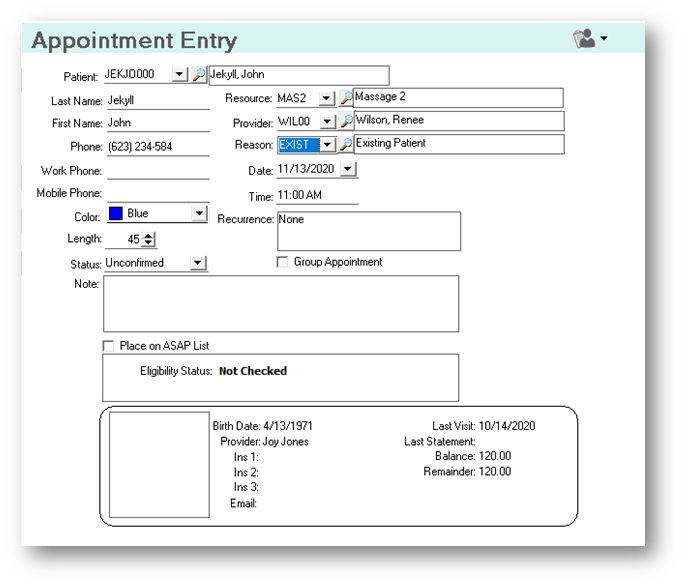The height and width of the screenshot is (588, 687).
Task: Open the Date picker dropdown
Action: 347,169
